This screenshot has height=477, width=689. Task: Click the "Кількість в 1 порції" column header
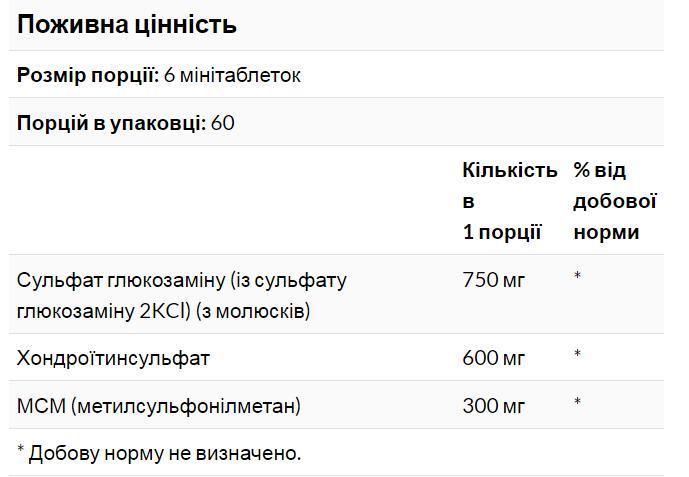click(509, 201)
